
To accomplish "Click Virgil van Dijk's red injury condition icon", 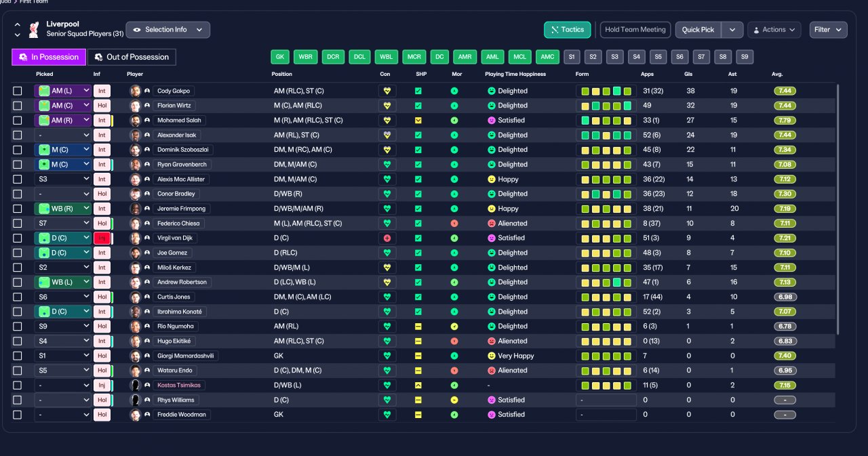I will tap(387, 238).
